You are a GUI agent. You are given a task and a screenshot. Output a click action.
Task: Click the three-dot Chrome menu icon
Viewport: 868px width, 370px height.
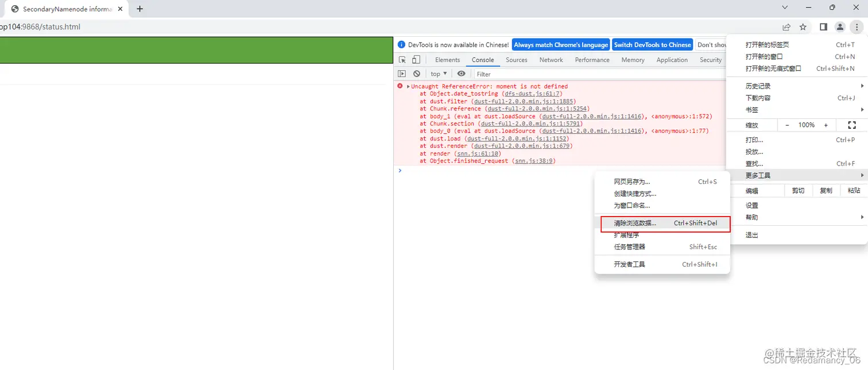[856, 27]
